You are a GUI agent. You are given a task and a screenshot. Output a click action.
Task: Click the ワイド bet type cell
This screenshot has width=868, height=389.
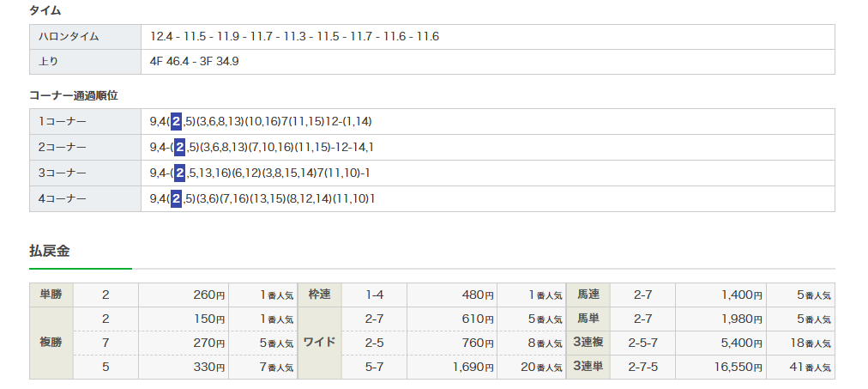click(x=319, y=343)
